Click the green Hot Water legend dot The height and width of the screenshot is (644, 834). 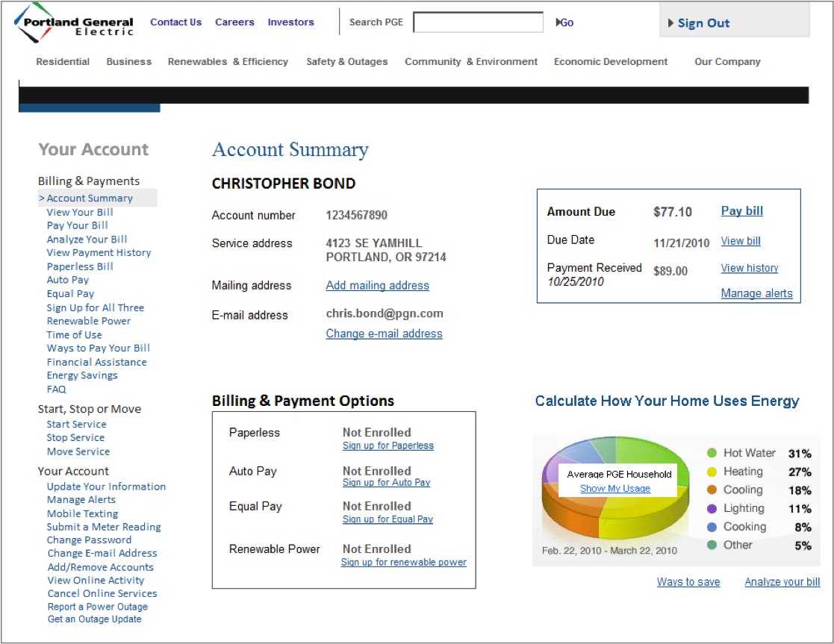coord(712,453)
